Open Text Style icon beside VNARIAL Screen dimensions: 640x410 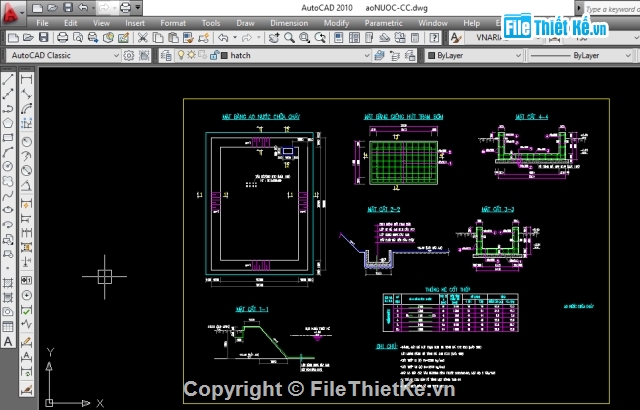456,38
